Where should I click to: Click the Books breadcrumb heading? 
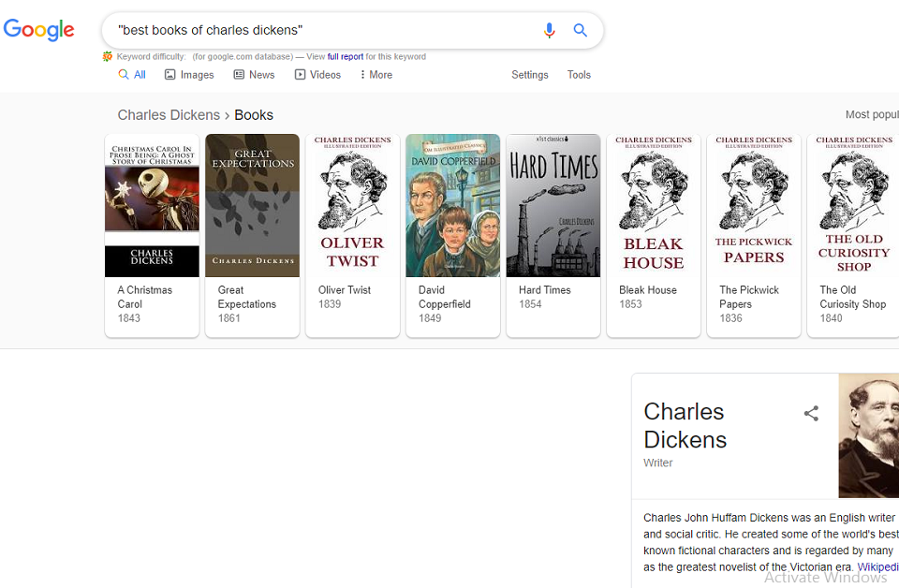point(254,114)
